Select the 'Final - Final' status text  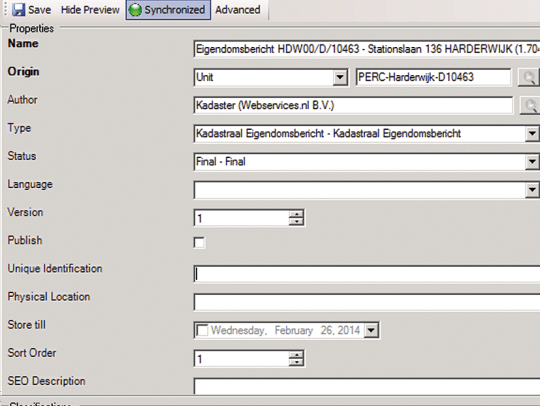point(220,162)
